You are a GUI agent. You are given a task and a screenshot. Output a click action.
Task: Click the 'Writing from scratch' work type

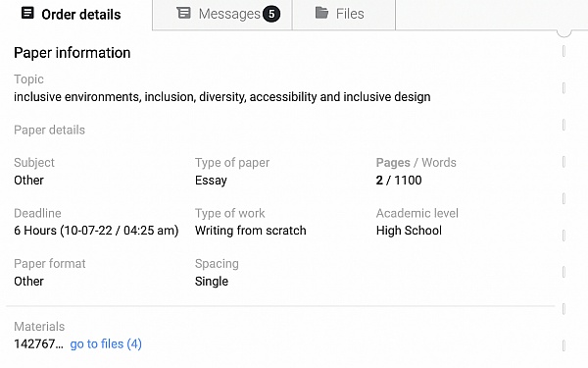[251, 231]
